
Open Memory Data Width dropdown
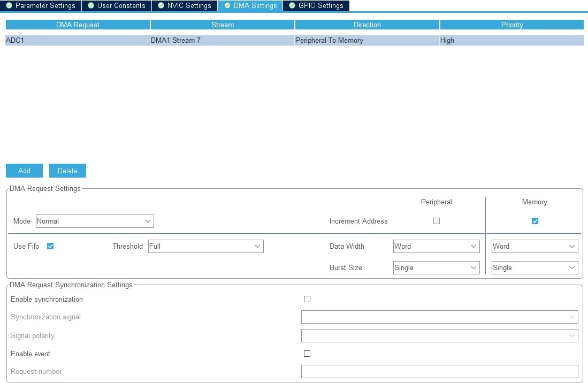click(534, 246)
